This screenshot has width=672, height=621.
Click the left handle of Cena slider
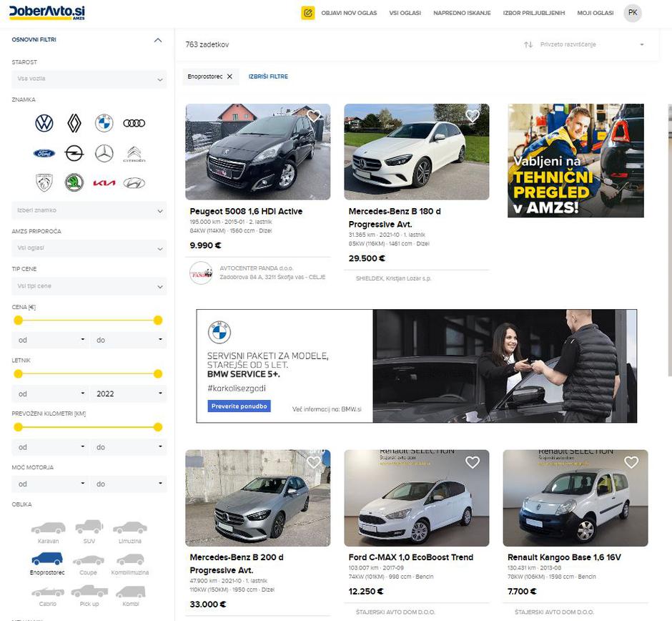coord(19,320)
